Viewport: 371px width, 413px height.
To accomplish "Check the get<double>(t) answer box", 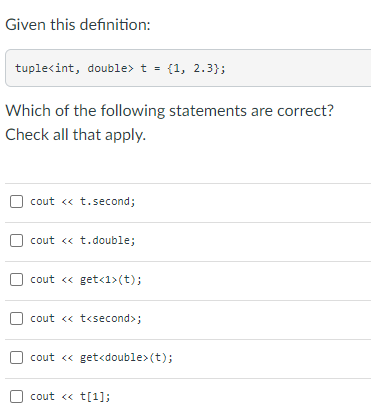I will [16, 357].
